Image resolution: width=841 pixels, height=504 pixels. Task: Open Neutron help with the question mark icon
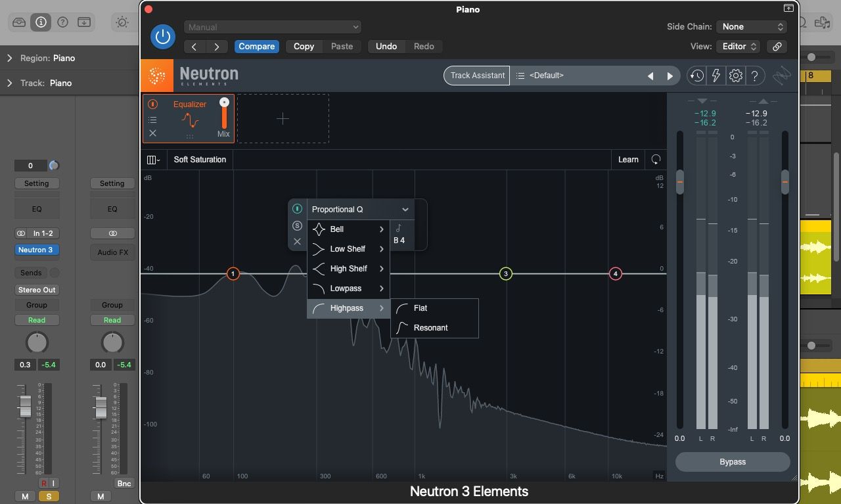tap(754, 75)
